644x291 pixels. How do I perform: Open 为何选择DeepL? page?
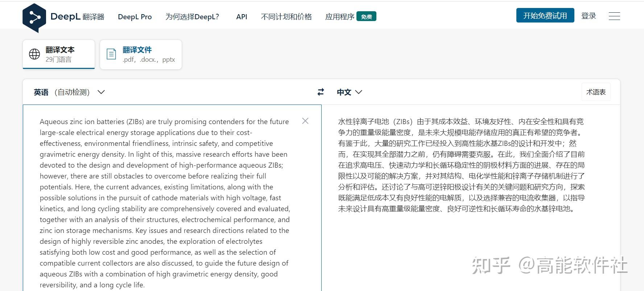[x=192, y=17]
